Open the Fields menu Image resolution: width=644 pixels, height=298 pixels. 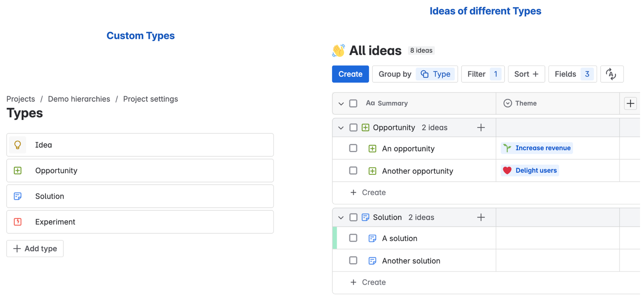(572, 74)
